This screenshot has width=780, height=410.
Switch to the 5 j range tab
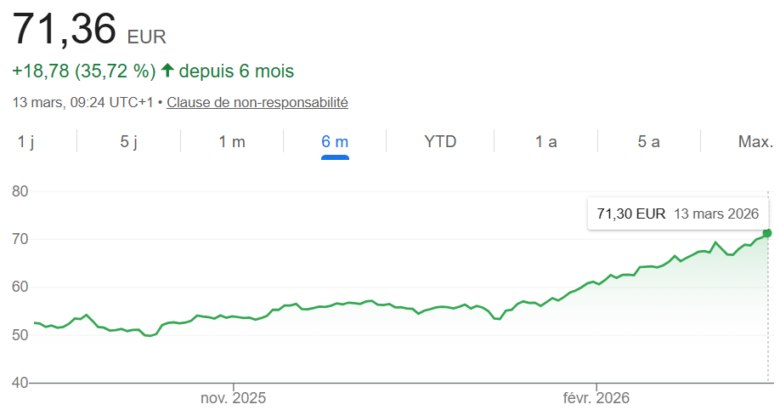coord(129,142)
